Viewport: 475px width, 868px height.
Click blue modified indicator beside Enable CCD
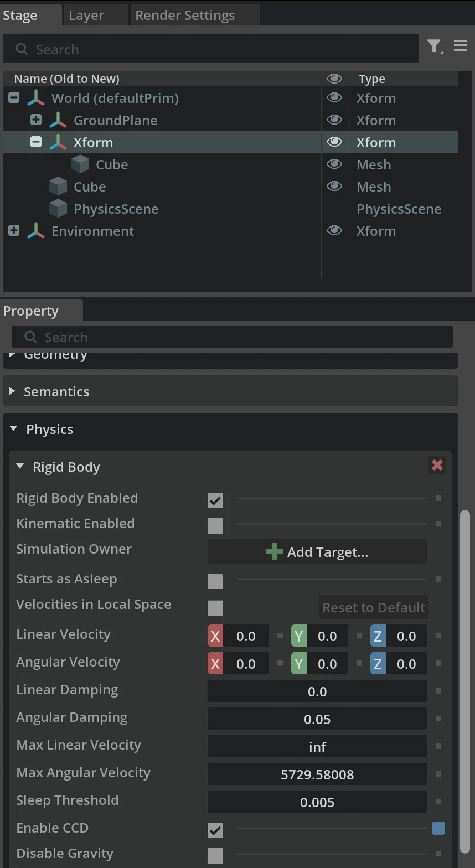(x=438, y=828)
